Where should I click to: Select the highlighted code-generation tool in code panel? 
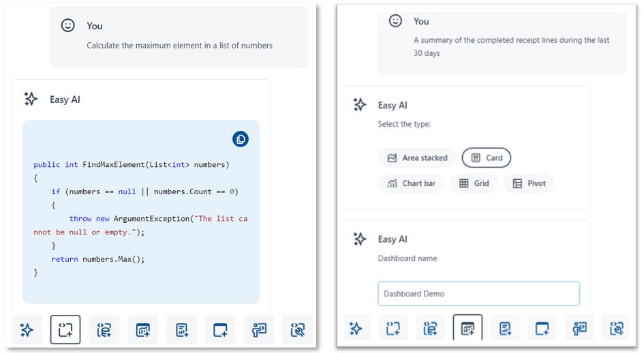pyautogui.click(x=65, y=330)
